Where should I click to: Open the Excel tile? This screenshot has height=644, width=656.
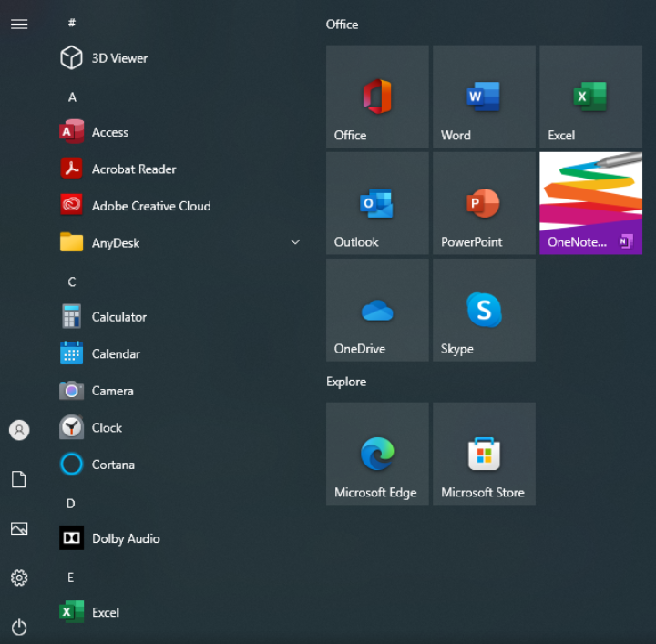click(590, 97)
